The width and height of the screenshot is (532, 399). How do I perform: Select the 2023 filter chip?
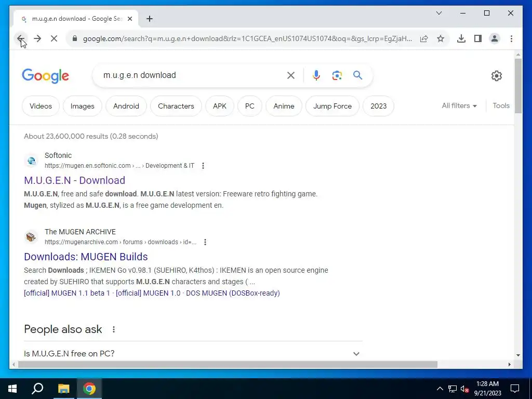379,106
